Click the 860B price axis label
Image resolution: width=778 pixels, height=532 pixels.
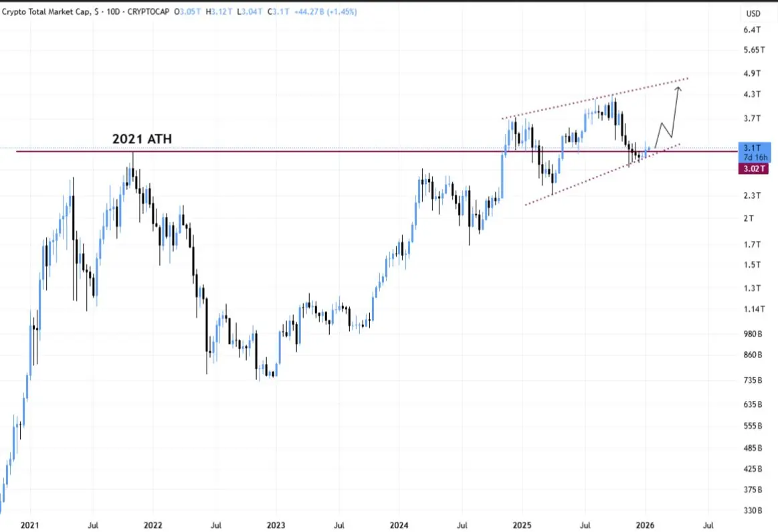[x=753, y=355]
